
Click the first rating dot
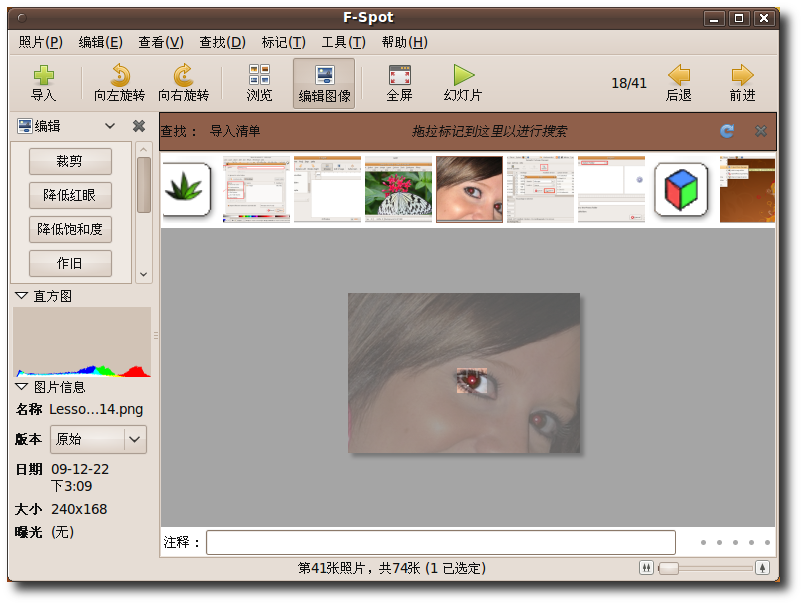tap(704, 543)
